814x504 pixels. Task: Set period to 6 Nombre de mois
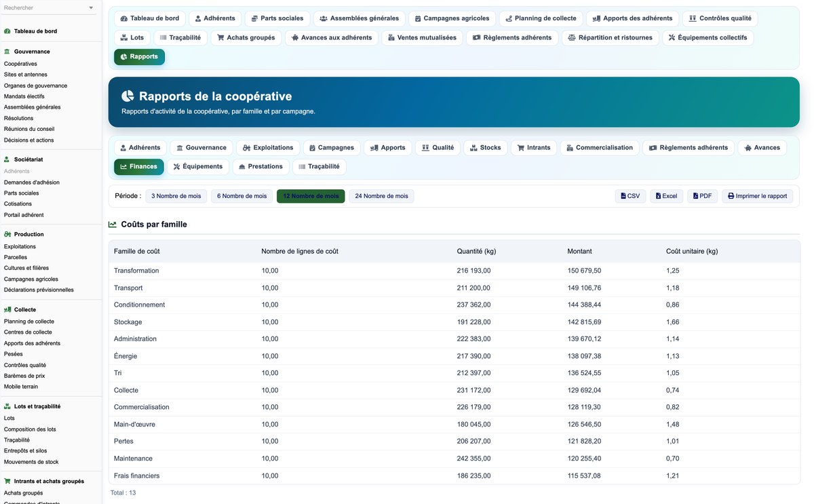point(242,196)
